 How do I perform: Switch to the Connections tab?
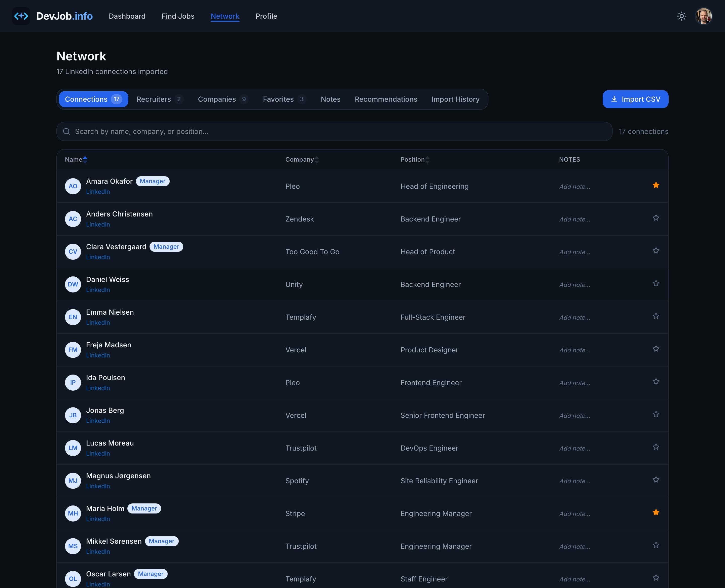[x=93, y=99]
